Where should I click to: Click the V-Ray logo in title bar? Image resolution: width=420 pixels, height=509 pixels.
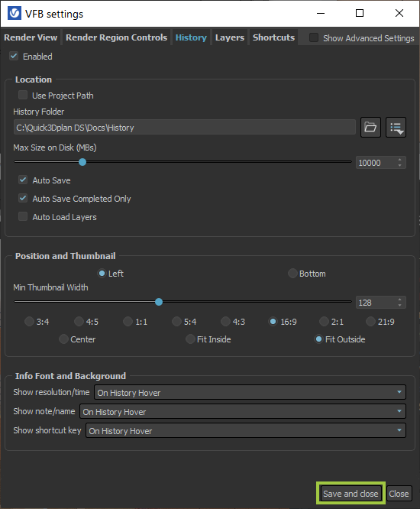[x=15, y=13]
